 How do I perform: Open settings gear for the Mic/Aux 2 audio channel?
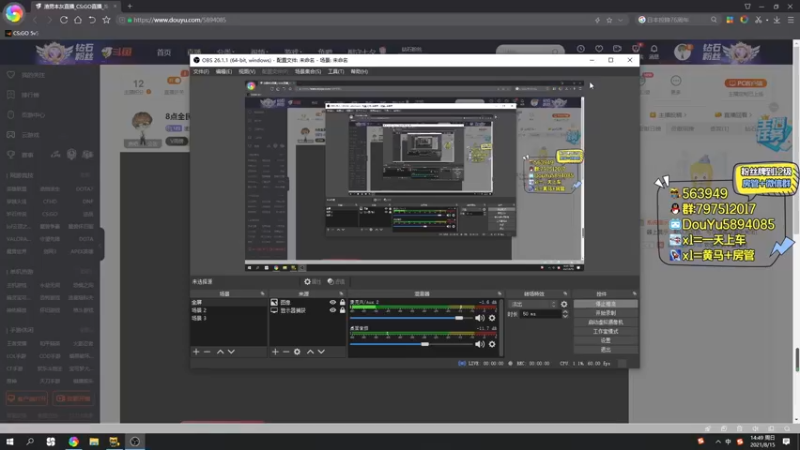click(492, 318)
